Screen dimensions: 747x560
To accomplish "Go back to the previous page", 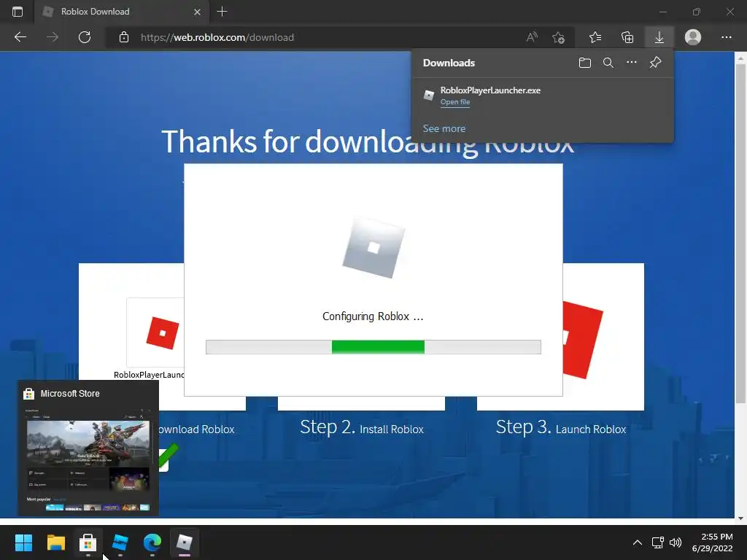I will click(x=20, y=37).
